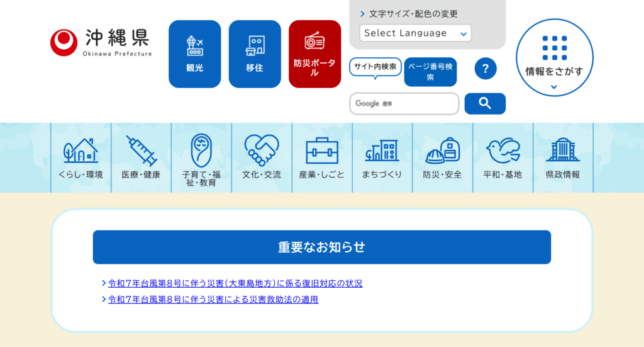Switch to the サイト内検索 tab
The height and width of the screenshot is (347, 644).
(375, 67)
